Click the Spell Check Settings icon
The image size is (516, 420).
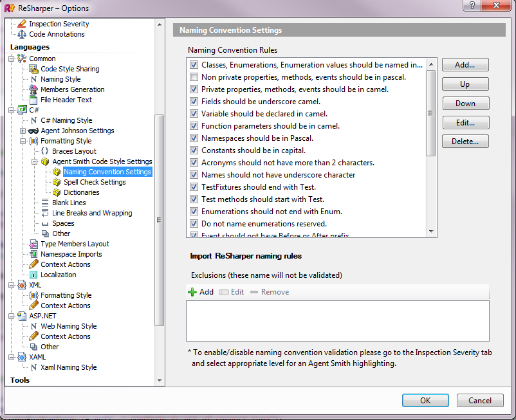(x=57, y=182)
